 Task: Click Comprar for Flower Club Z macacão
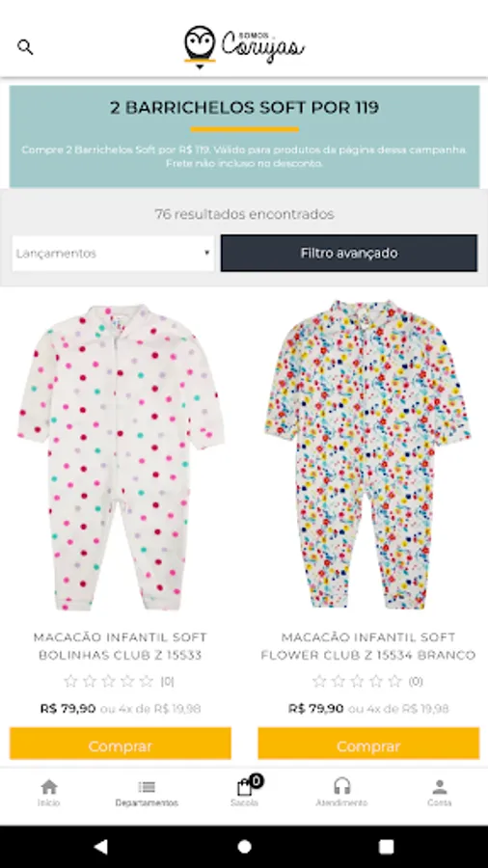(x=368, y=744)
